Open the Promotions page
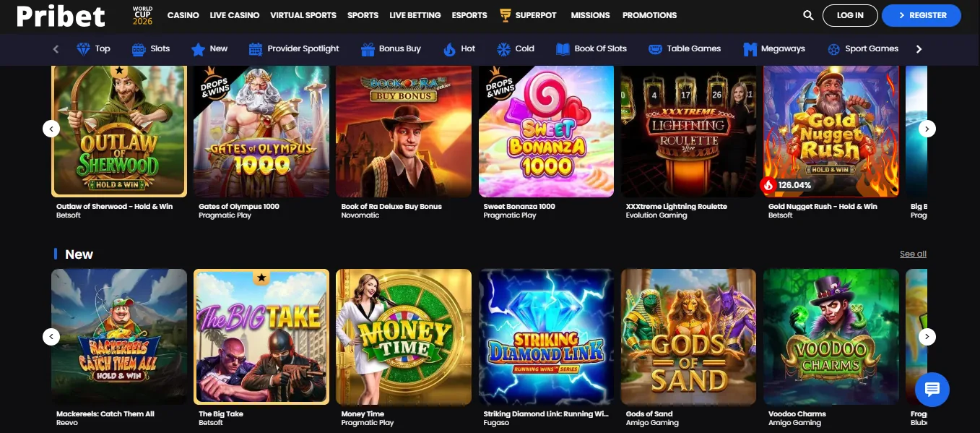The width and height of the screenshot is (980, 433). pos(649,15)
